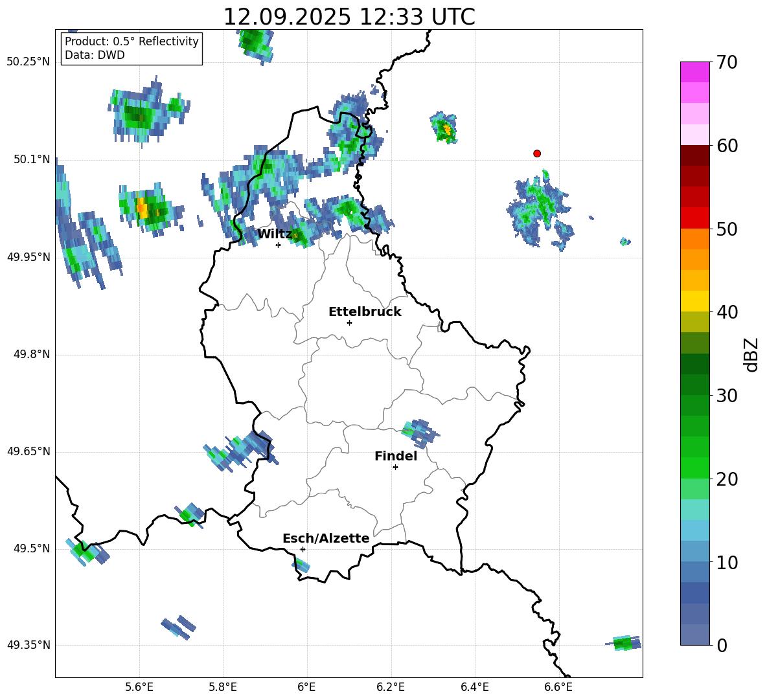Click the 5.8°E longitude label
This screenshot has width=767, height=700.
[223, 687]
